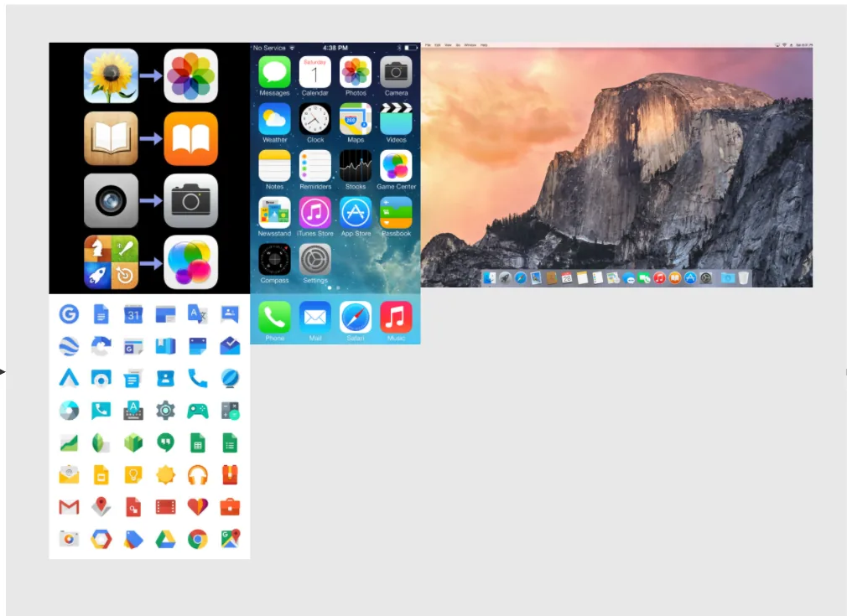Tap the pink iTunes Store app icon

[x=315, y=213]
